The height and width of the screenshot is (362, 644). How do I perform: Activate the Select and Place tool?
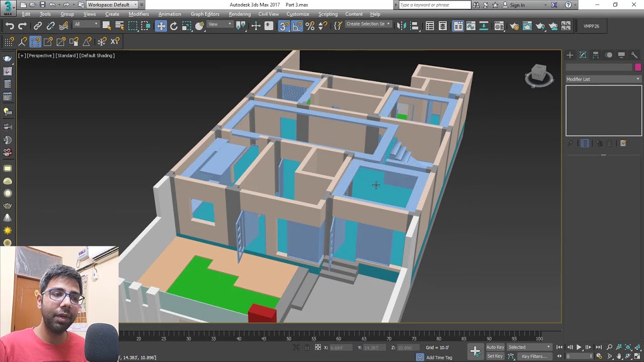pos(200,26)
